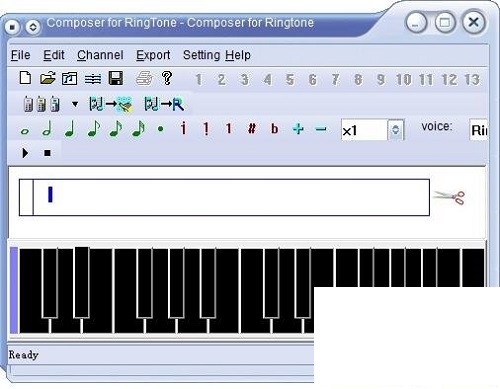Click the x1 spinner arrows
This screenshot has height=389, width=500.
click(x=396, y=130)
